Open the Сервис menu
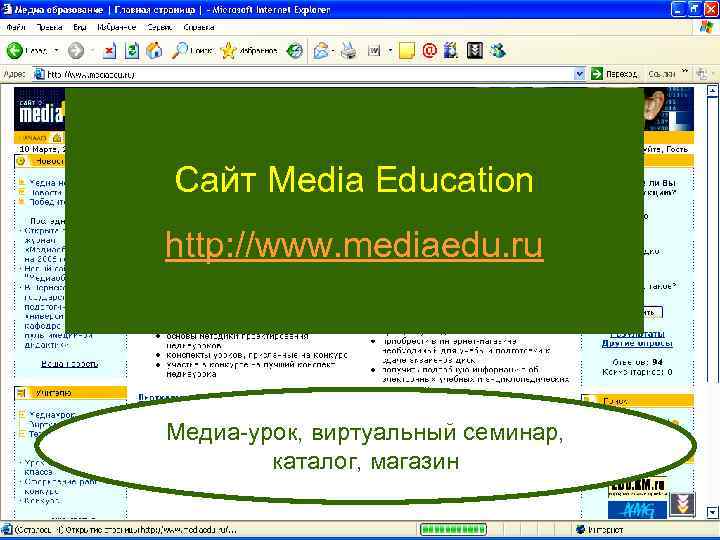The width and height of the screenshot is (720, 540). [160, 27]
